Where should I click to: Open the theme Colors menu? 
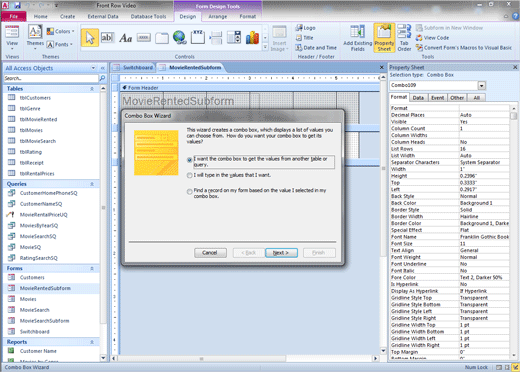(x=60, y=31)
